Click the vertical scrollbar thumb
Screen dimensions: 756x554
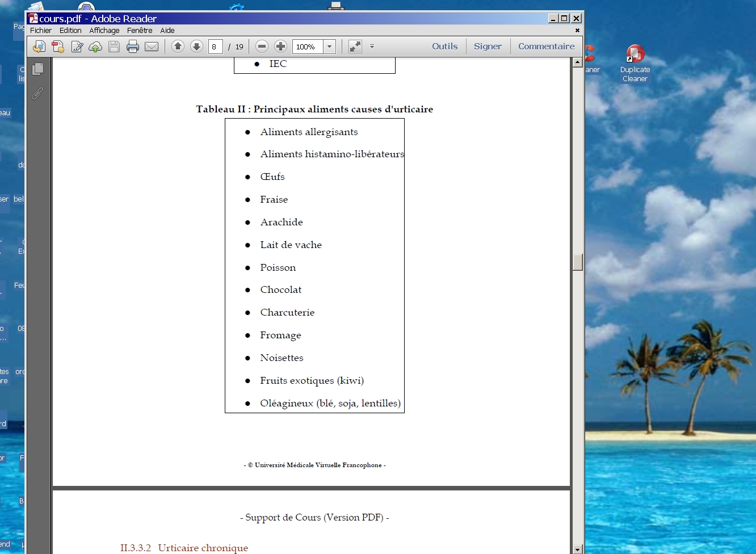(578, 262)
